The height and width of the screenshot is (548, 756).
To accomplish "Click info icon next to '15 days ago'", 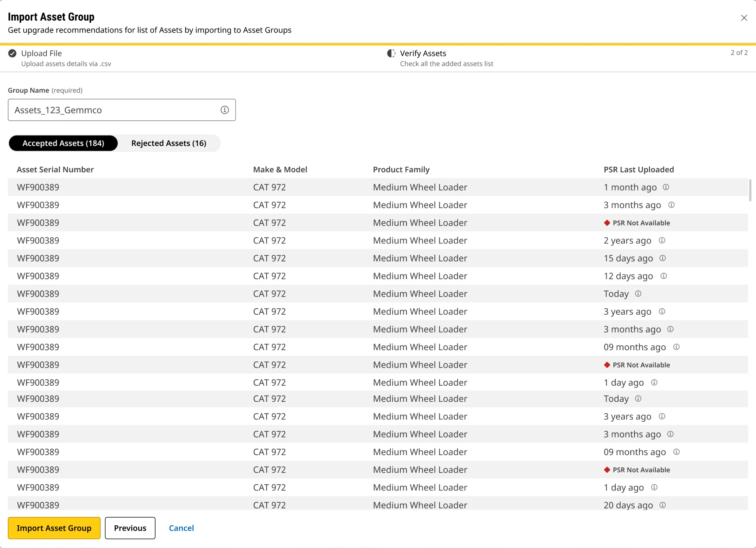I will tap(662, 258).
